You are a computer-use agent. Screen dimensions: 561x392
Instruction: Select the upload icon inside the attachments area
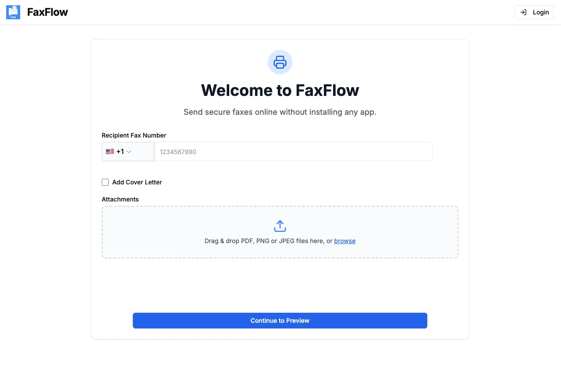pos(280,226)
